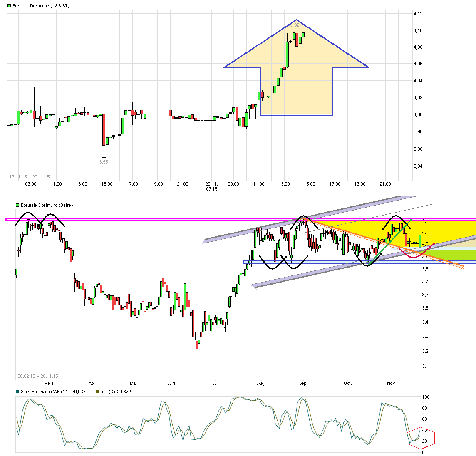Viewport: 476px width, 456px height.
Task: Click the '20.11. 07:15' time axis label
Action: coord(212,186)
